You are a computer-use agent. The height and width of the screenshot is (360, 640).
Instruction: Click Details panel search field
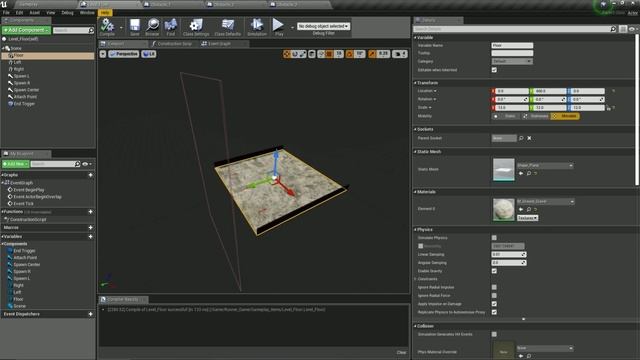tap(515, 29)
